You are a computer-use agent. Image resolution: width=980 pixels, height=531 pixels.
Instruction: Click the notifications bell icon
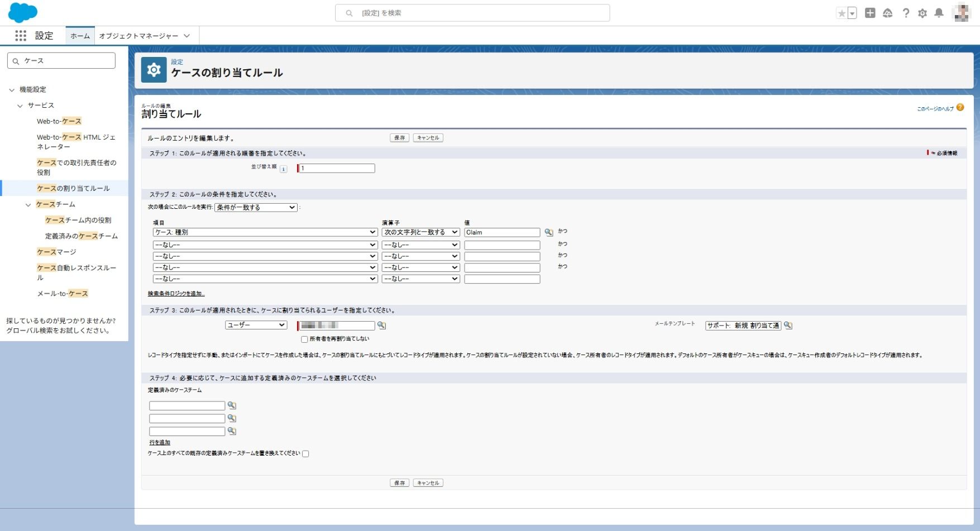939,13
